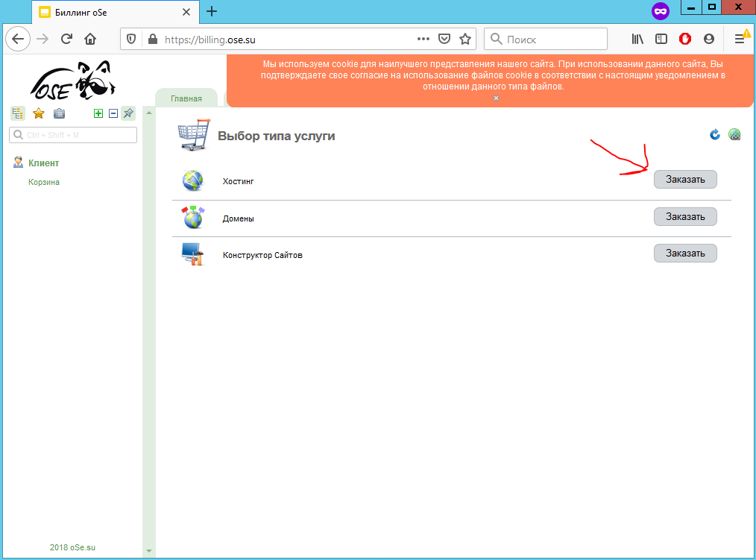Click the Поиск browser search box
Viewport: 756px width, 560px height.
pos(545,39)
